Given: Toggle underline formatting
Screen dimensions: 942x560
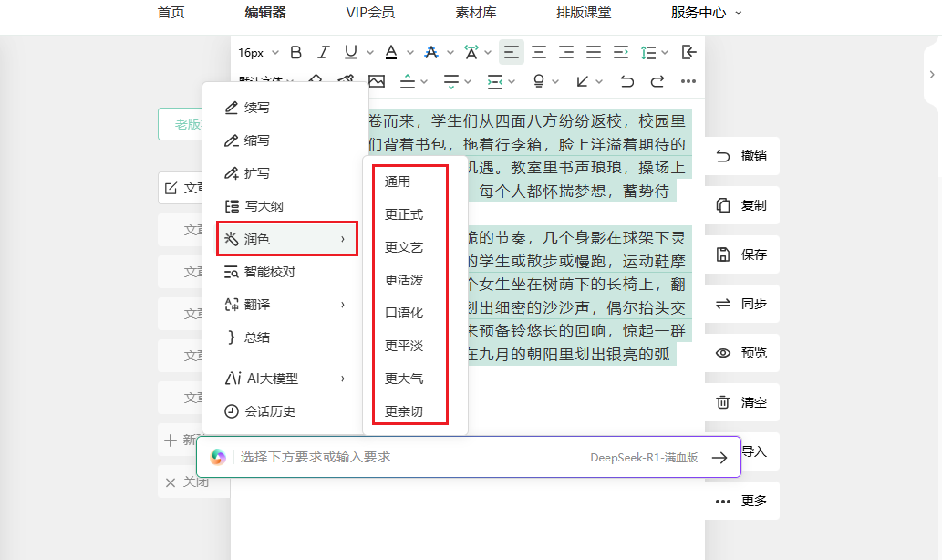Looking at the screenshot, I should pos(350,53).
